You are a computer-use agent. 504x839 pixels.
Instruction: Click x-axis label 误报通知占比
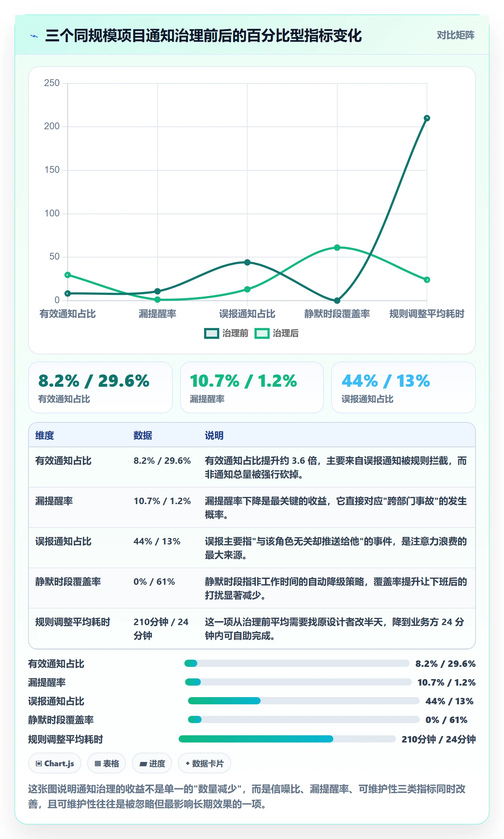pos(247,314)
